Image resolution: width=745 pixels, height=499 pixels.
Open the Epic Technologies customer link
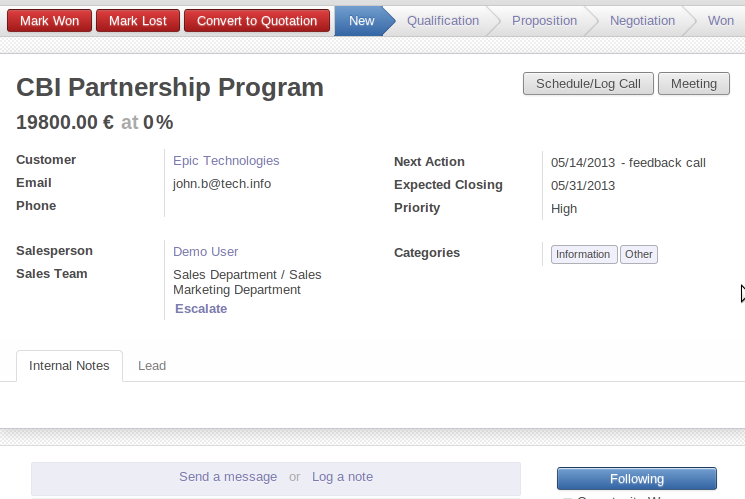click(226, 161)
